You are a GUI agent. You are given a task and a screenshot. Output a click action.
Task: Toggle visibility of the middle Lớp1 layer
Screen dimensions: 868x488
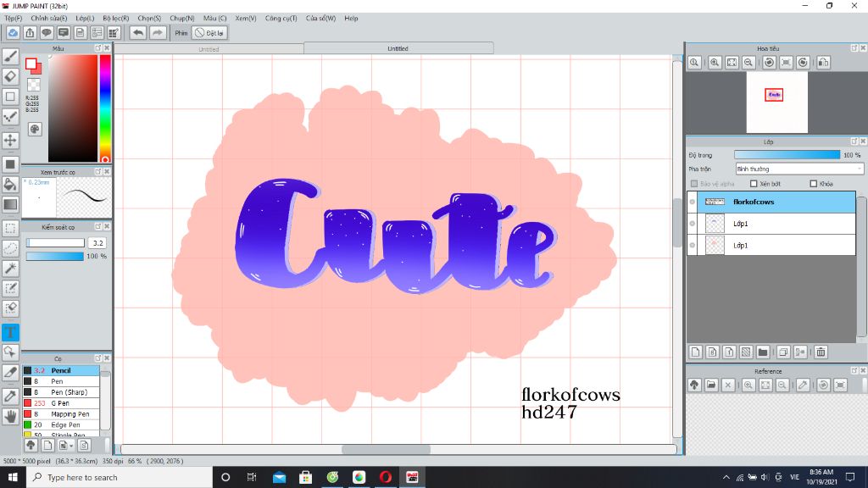click(692, 224)
